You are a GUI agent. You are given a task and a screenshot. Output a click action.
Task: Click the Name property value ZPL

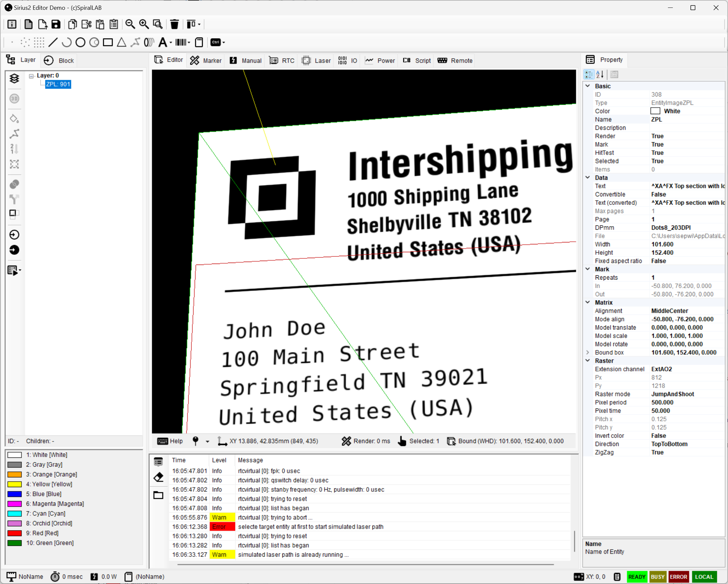[687, 119]
